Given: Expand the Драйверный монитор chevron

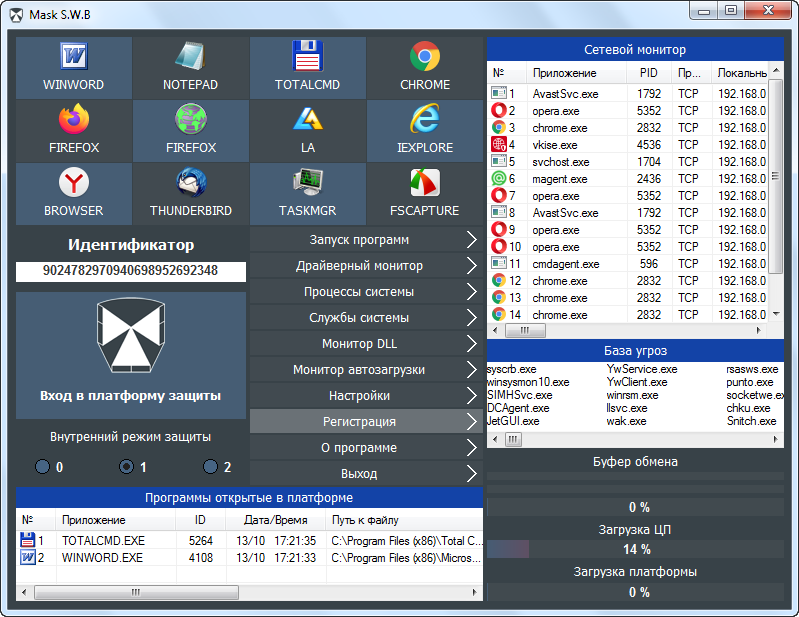Looking at the screenshot, I should (471, 266).
